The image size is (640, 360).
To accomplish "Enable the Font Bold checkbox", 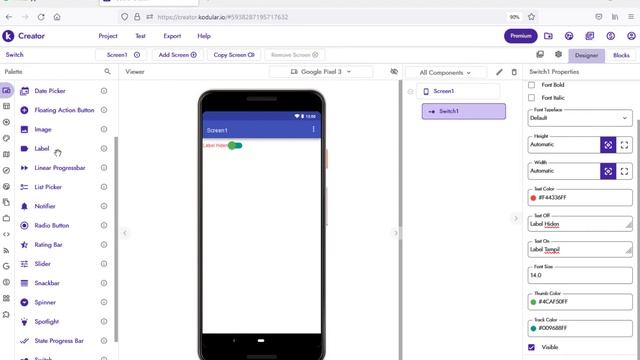I will [x=531, y=85].
